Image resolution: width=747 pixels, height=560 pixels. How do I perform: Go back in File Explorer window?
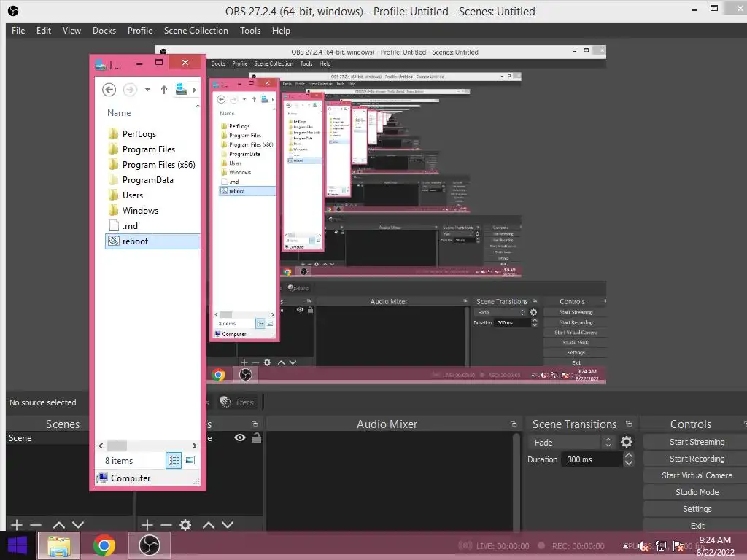click(x=109, y=90)
